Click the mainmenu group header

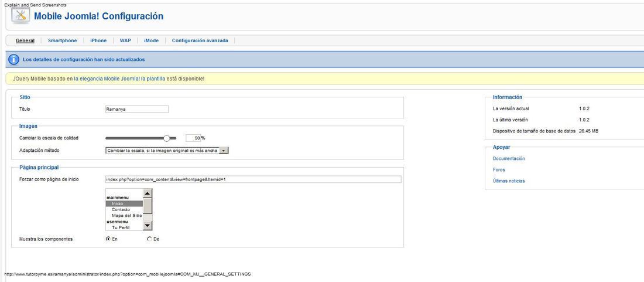point(118,198)
